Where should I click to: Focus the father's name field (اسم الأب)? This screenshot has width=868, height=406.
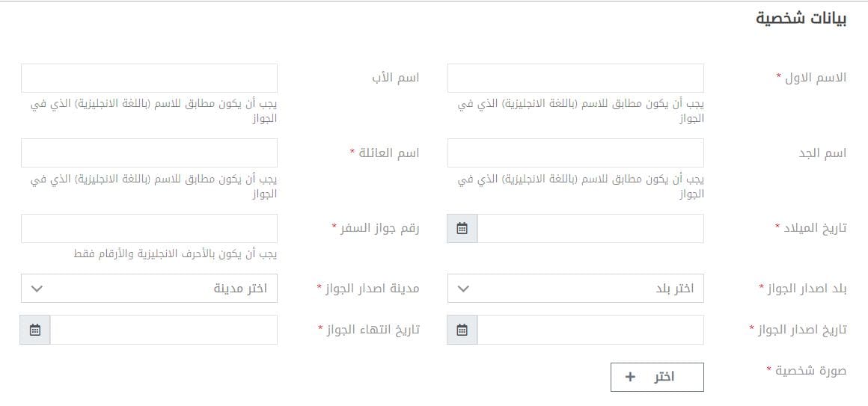pos(149,78)
